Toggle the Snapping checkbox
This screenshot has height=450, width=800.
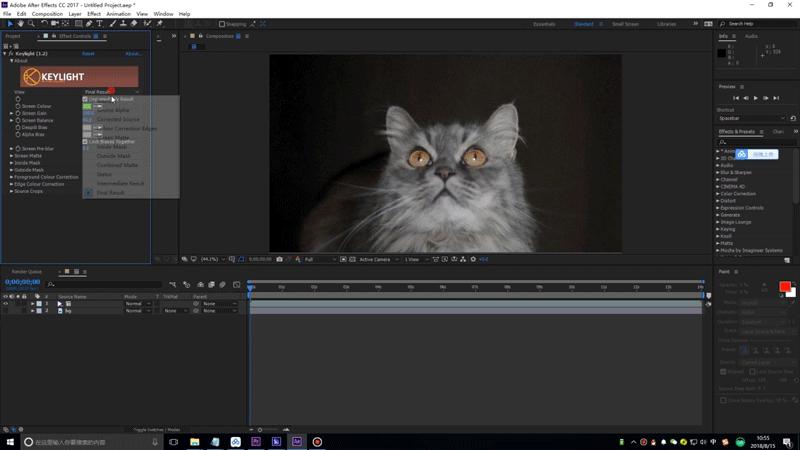pos(223,24)
